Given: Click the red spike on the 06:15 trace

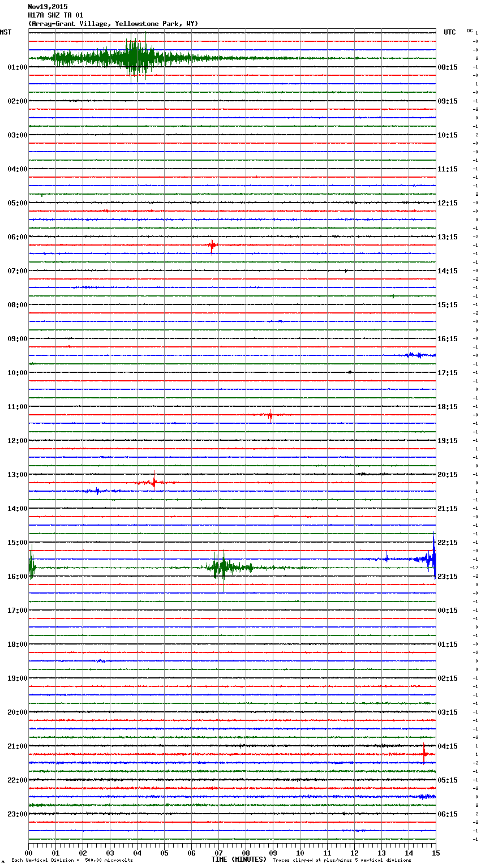Looking at the screenshot, I should 212,246.
